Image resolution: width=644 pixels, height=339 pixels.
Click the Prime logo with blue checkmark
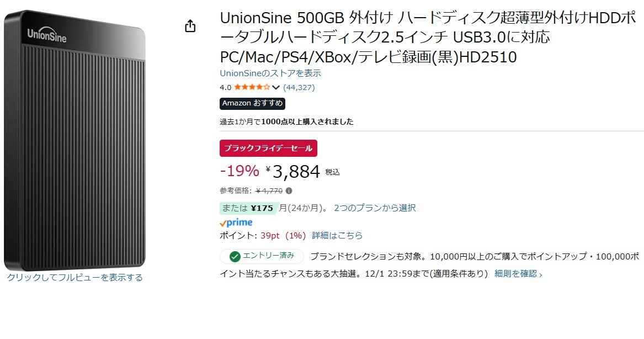coord(235,223)
